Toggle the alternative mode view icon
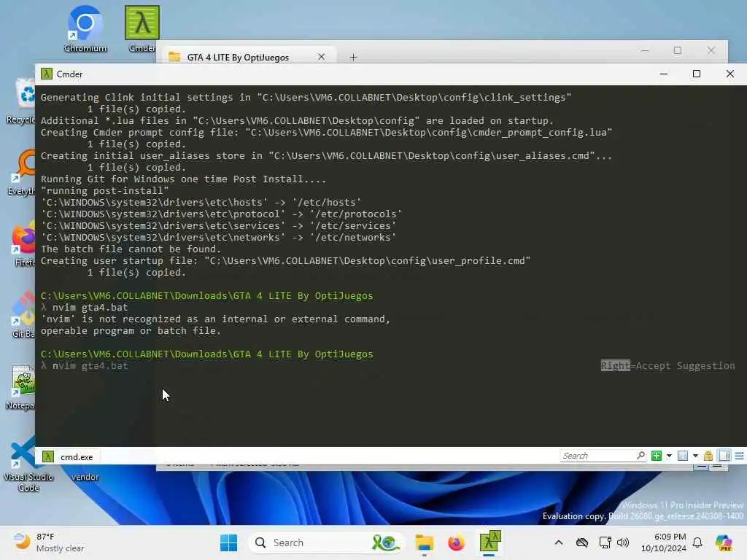The image size is (747, 560). click(x=724, y=456)
